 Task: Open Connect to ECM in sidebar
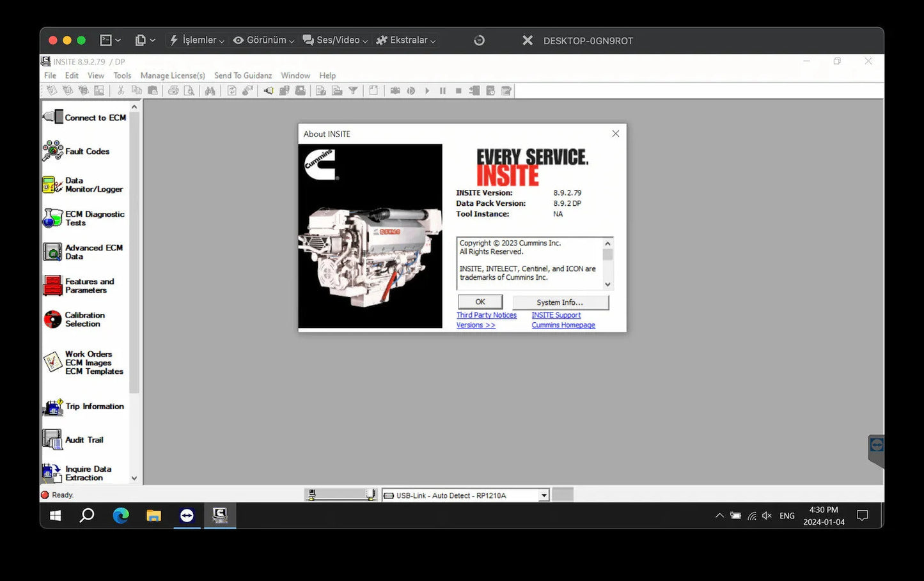[84, 118]
